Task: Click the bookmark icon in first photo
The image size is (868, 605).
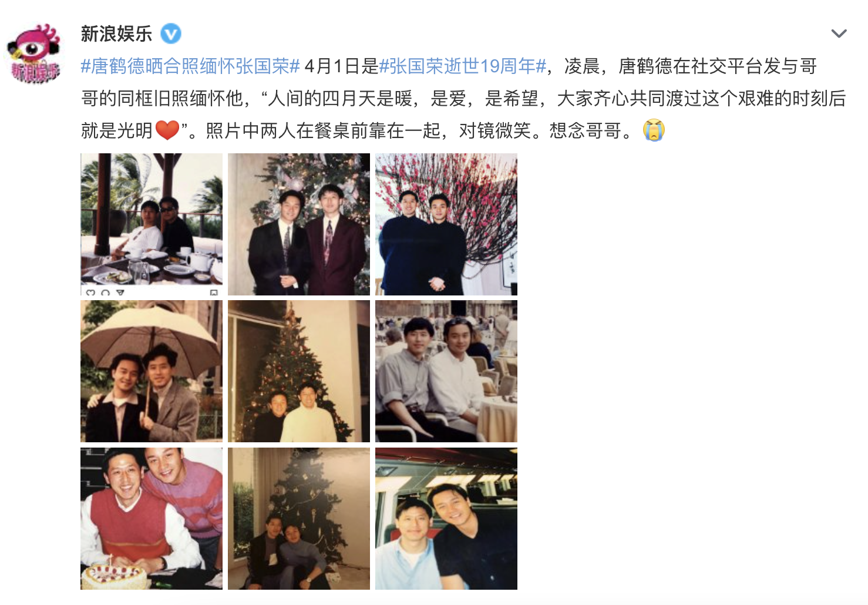Action: coord(214,292)
